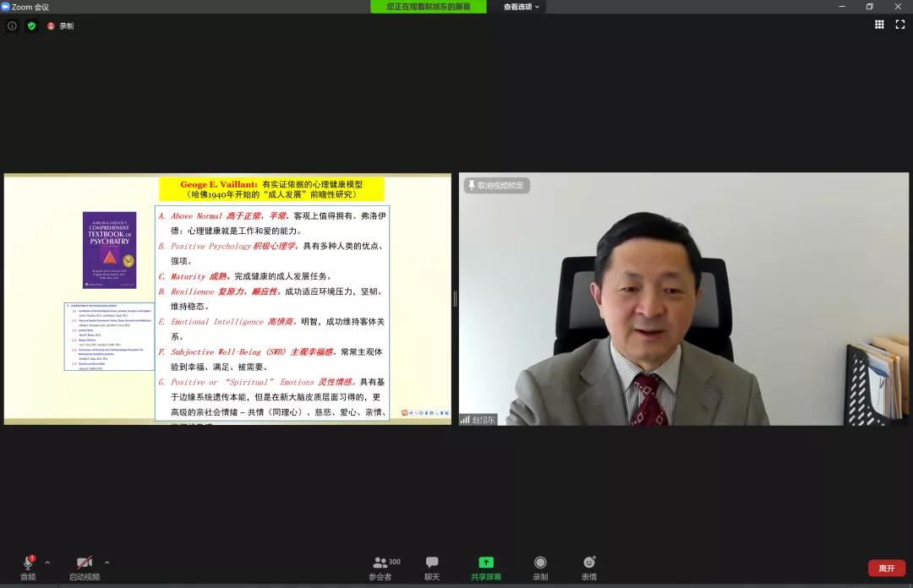The image size is (913, 588).
Task: Click 取消视频锁定 to unpin video
Action: click(x=496, y=185)
